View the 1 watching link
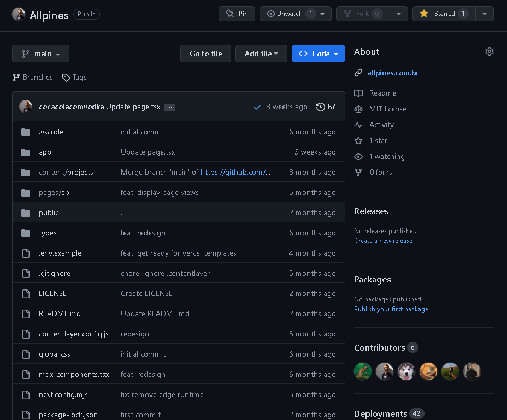Viewport: 507px width, 420px height. [x=387, y=157]
